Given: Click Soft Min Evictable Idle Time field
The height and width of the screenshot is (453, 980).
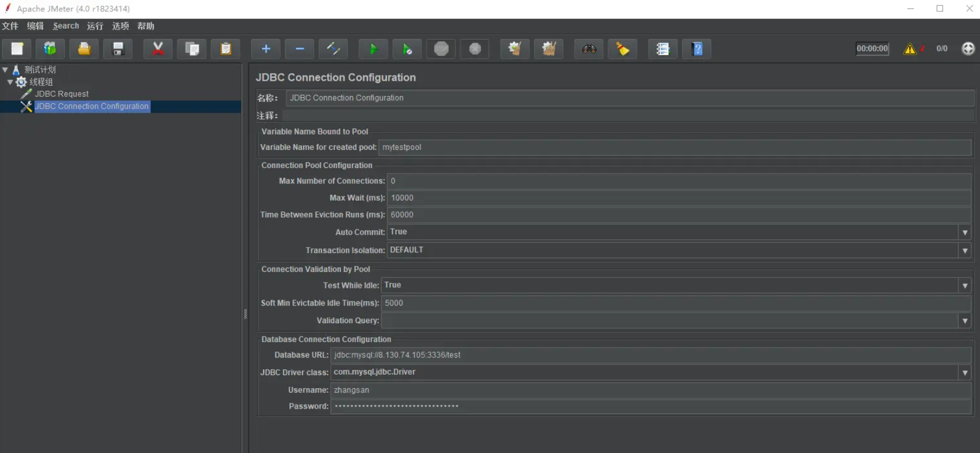Looking at the screenshot, I should [676, 303].
